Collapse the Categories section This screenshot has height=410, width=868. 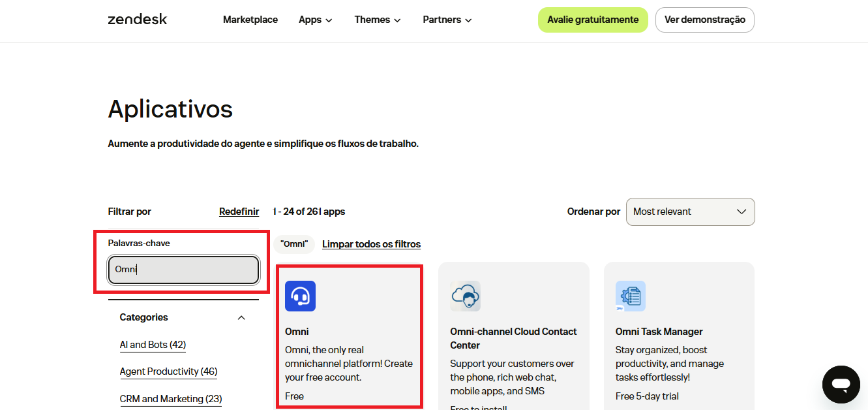pos(241,317)
